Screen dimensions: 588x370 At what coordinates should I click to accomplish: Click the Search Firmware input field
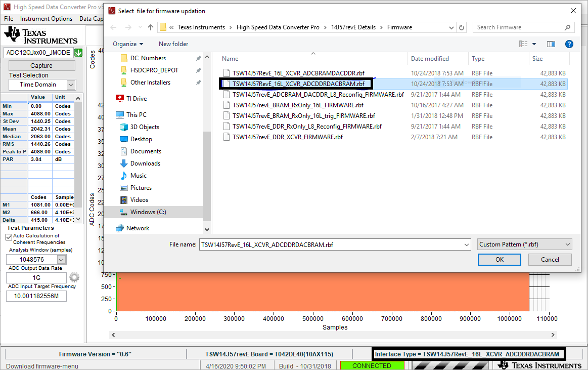click(x=519, y=27)
